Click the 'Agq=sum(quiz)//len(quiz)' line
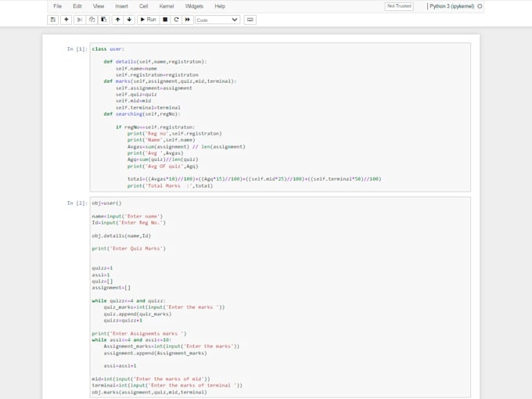 163,160
